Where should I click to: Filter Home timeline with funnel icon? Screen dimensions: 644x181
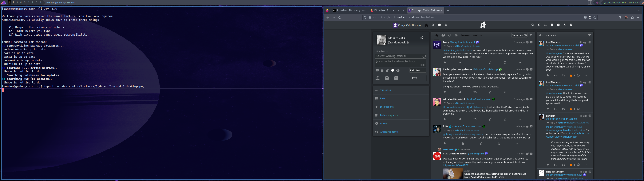click(x=531, y=35)
